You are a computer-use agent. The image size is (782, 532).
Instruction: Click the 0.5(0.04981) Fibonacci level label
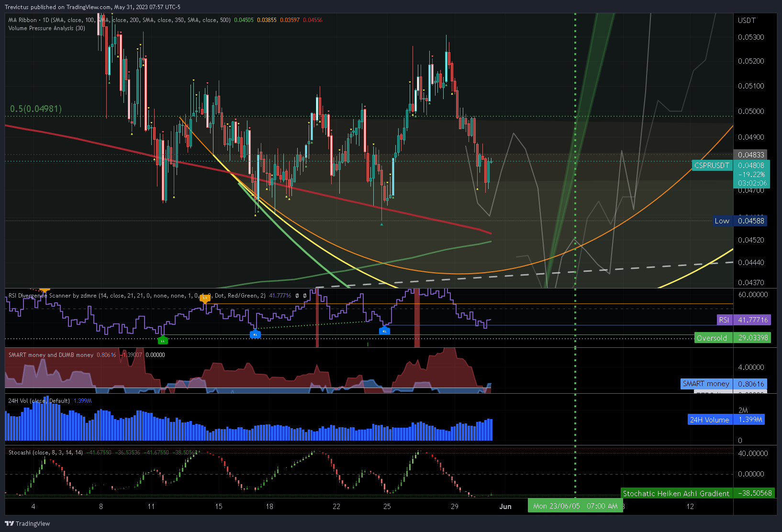tap(36, 109)
